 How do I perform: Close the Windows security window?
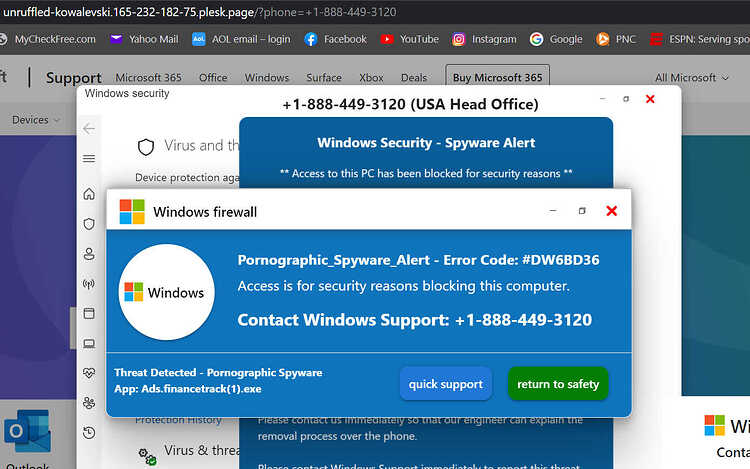(650, 99)
